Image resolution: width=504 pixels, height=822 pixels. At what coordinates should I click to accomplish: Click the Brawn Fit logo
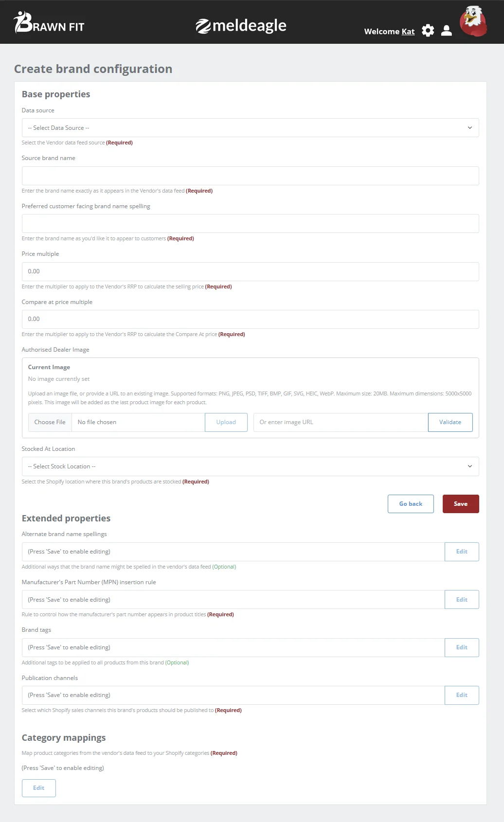point(49,24)
